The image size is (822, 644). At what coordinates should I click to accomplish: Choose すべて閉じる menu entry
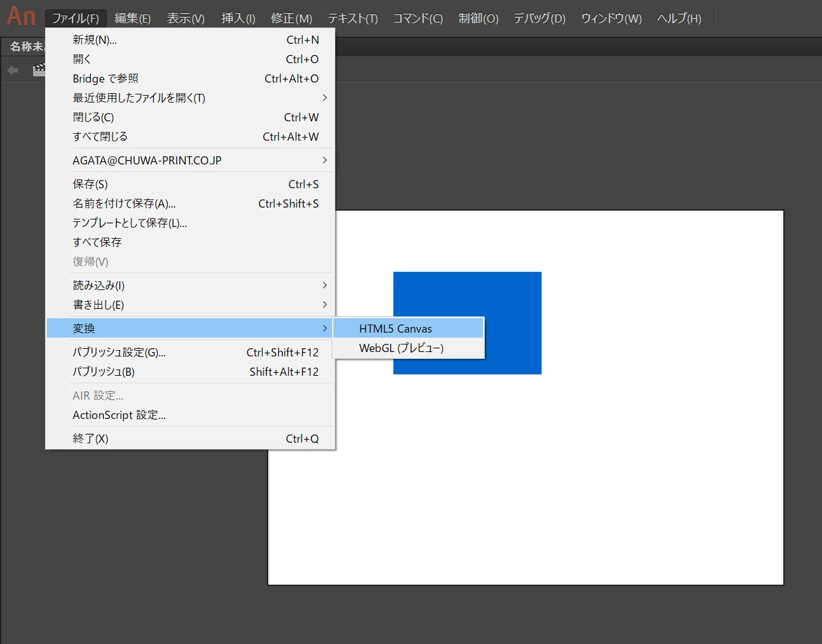[191, 137]
